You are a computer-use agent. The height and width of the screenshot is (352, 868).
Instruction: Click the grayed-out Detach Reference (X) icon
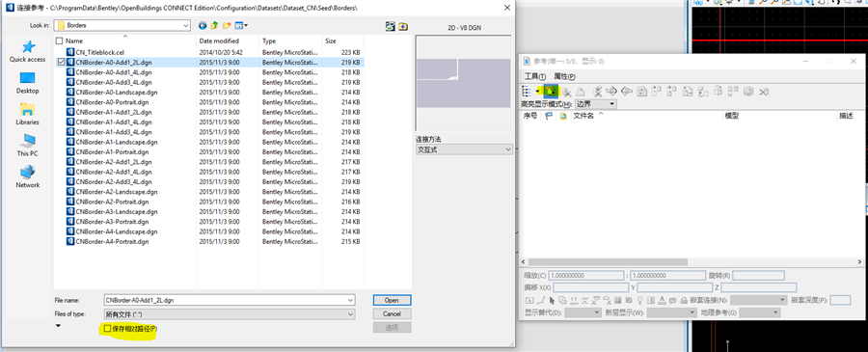(x=764, y=92)
